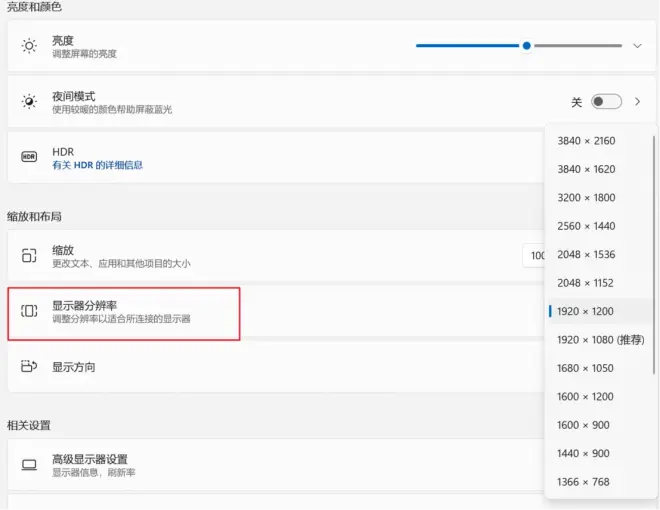Open 高级显示器设置 (advanced display settings)

276,465
